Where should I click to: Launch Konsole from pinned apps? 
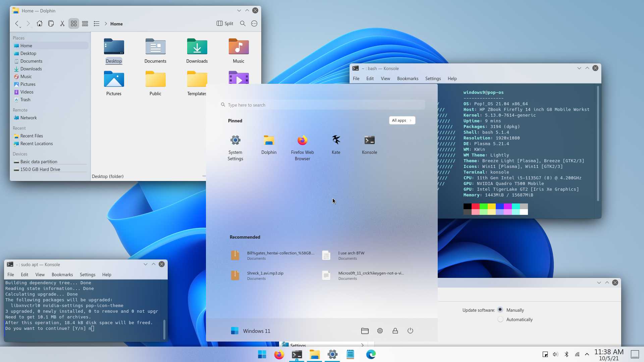[369, 145]
